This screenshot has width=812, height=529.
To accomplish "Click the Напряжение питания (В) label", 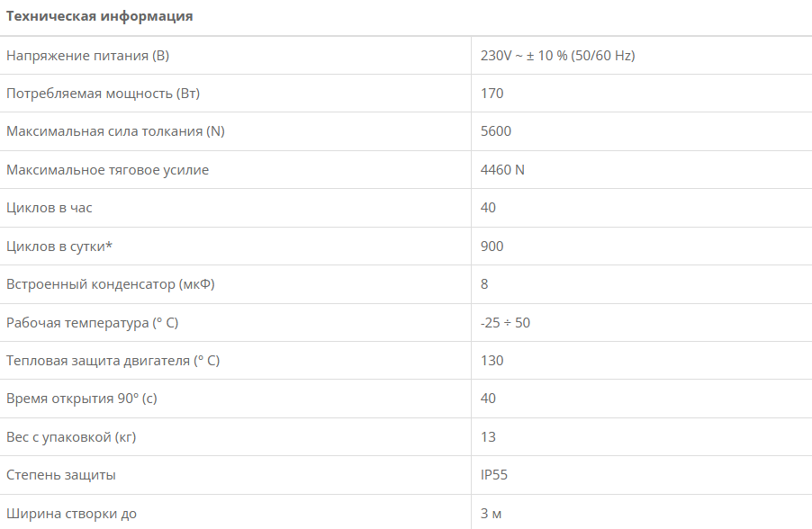I will pyautogui.click(x=87, y=56).
